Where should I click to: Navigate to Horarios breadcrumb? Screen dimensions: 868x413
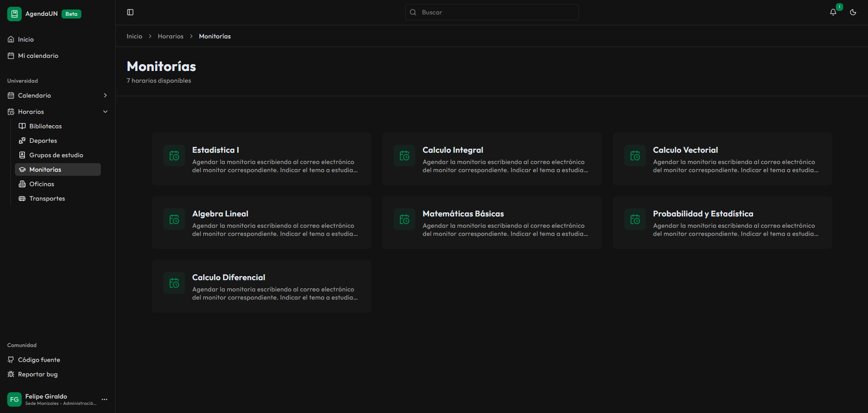click(171, 36)
